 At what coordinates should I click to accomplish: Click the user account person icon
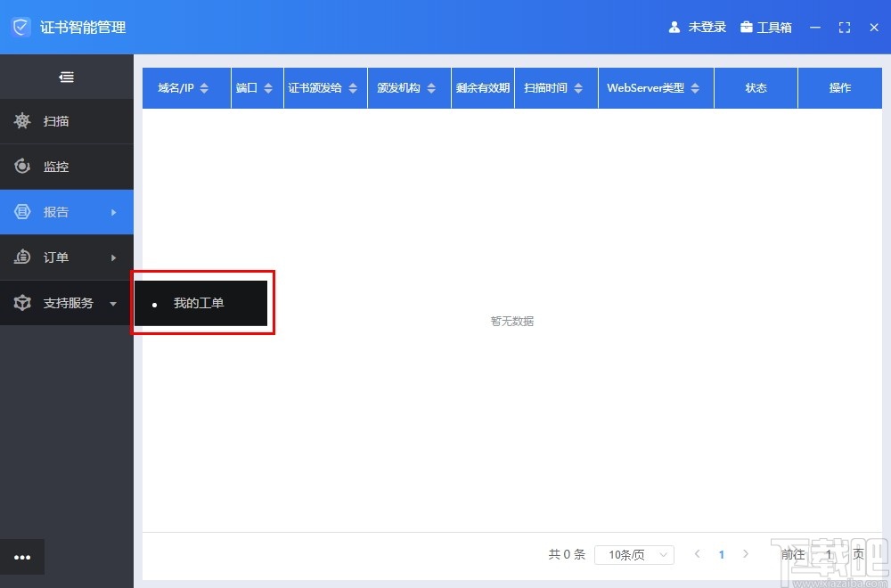tap(674, 27)
